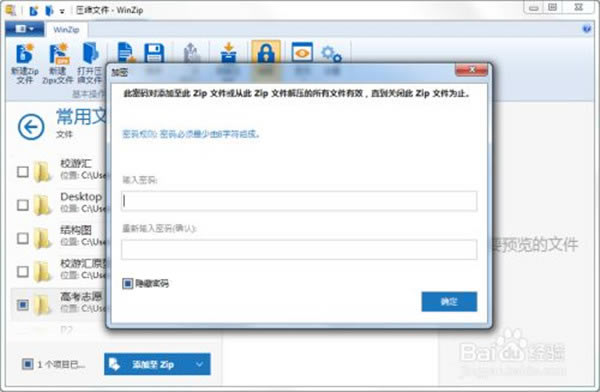Image resolution: width=600 pixels, height=392 pixels.
Task: Click the blue back arrow circle
Action: pyautogui.click(x=31, y=127)
